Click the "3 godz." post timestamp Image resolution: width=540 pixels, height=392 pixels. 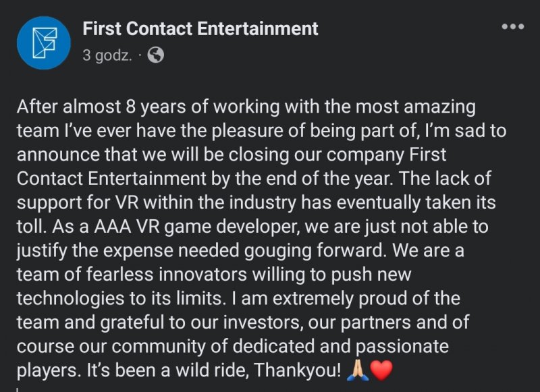pyautogui.click(x=105, y=55)
